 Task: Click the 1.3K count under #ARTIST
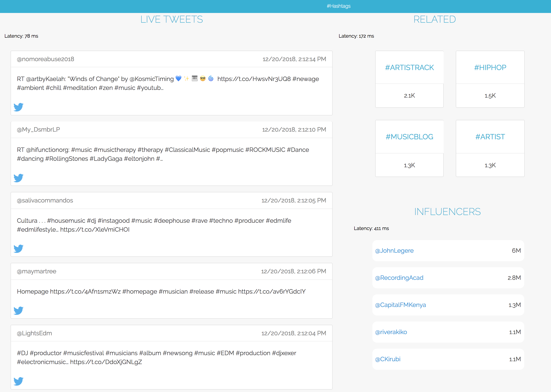tap(490, 165)
